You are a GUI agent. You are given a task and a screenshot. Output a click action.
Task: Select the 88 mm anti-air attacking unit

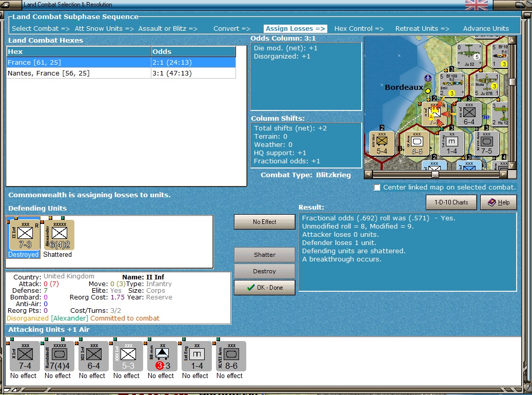(162, 356)
